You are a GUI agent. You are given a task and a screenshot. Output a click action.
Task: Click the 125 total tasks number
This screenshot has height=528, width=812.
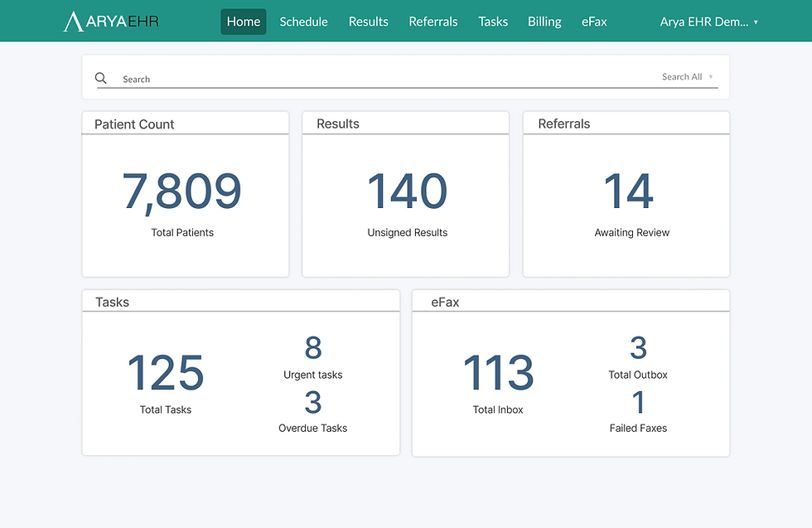click(165, 372)
